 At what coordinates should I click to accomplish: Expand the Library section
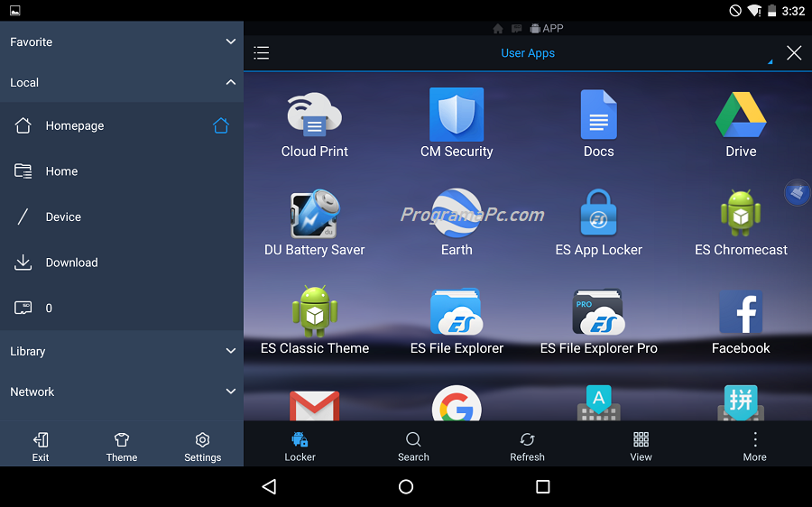(x=231, y=352)
